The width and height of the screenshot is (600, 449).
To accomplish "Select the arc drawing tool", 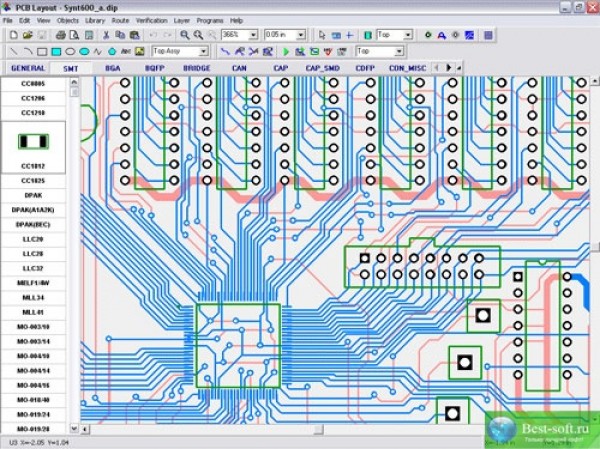I will coord(28,51).
